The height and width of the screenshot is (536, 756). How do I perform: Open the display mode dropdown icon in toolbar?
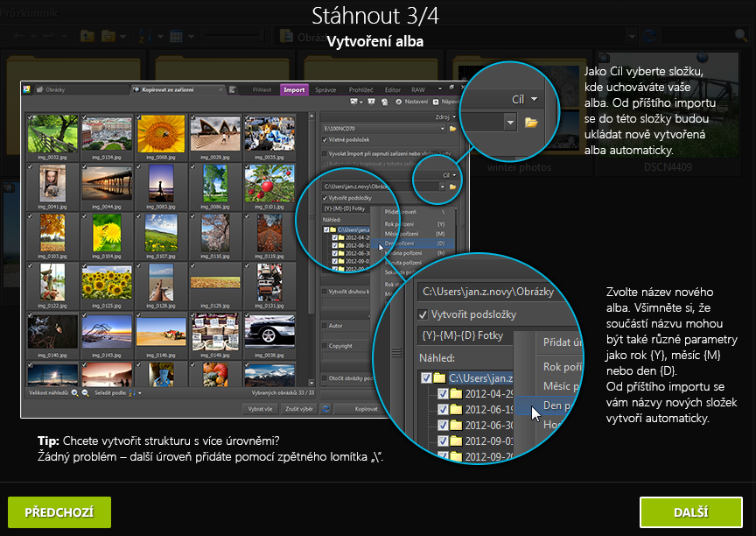tap(357, 102)
